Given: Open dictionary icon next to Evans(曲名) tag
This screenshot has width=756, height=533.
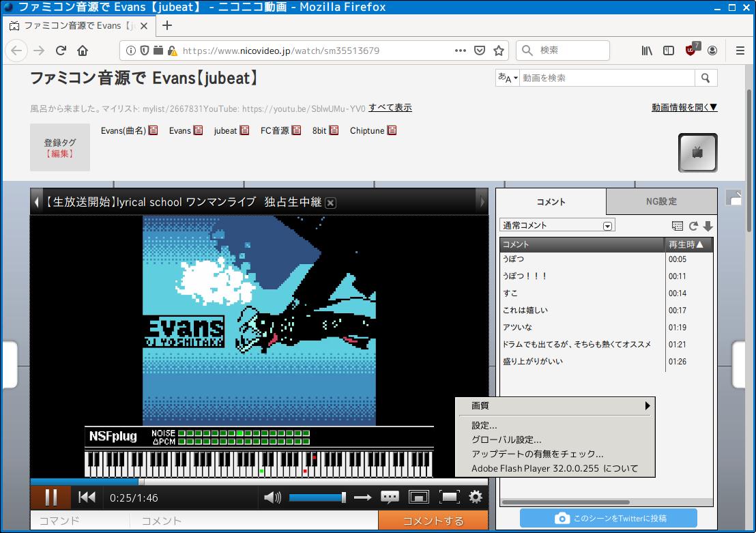Looking at the screenshot, I should click(x=154, y=130).
